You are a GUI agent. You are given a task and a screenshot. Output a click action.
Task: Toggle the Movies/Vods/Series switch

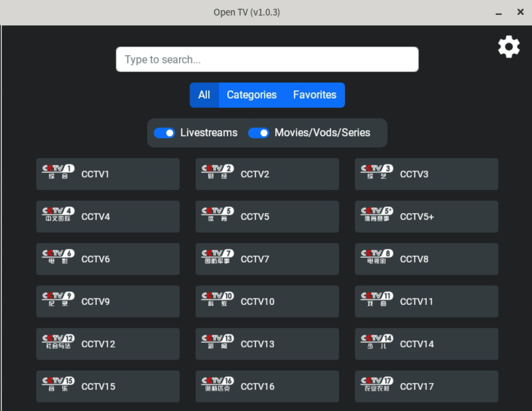(x=258, y=133)
